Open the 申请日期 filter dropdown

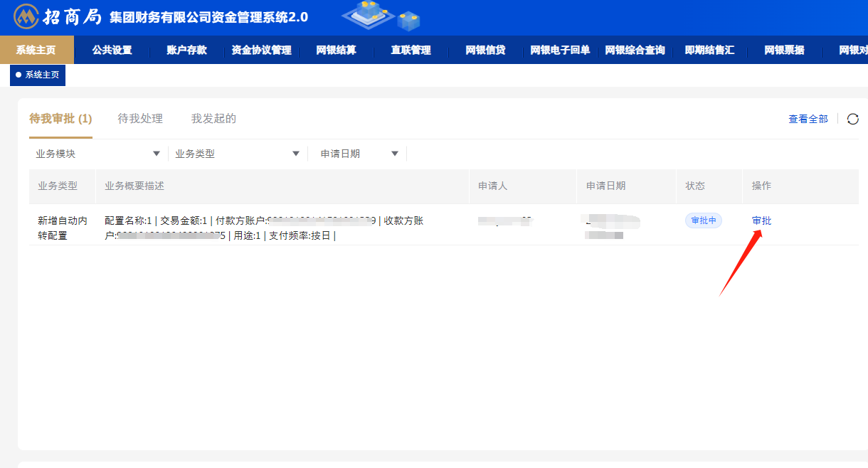click(x=359, y=154)
